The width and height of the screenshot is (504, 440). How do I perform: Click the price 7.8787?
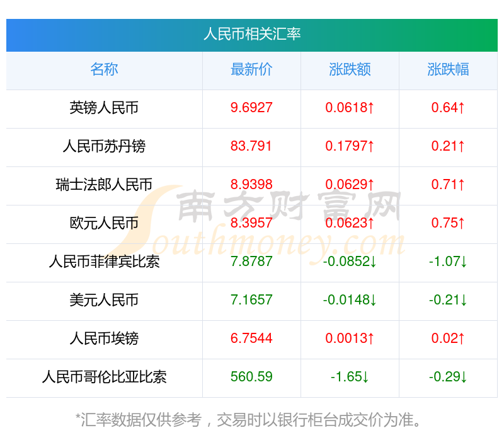(x=251, y=262)
